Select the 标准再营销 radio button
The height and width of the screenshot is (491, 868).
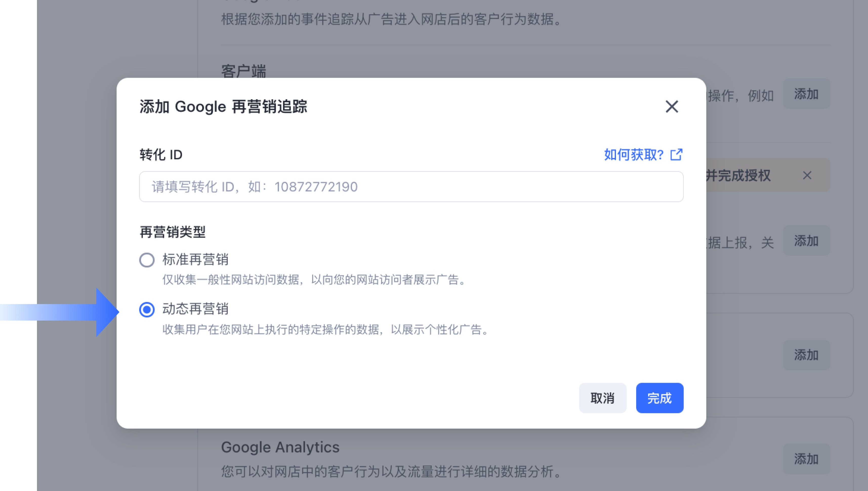147,260
